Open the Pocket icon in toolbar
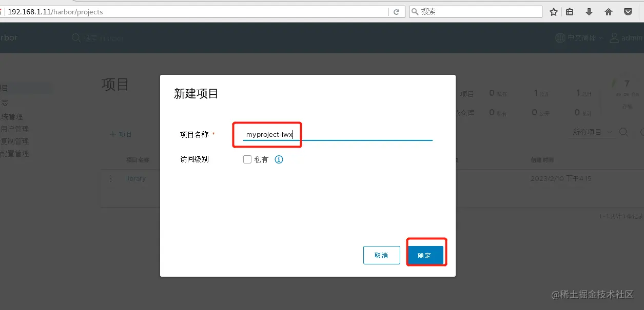The width and height of the screenshot is (644, 310). [628, 12]
